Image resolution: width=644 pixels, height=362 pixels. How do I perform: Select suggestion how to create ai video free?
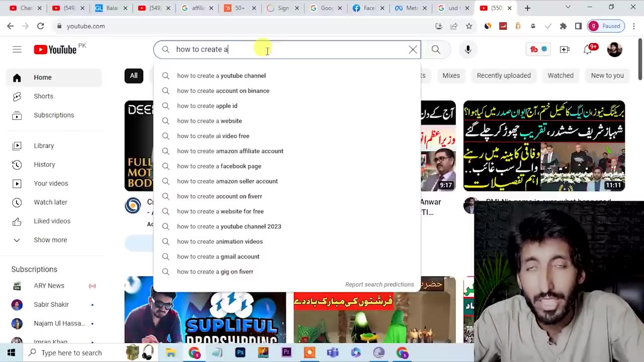pyautogui.click(x=287, y=136)
